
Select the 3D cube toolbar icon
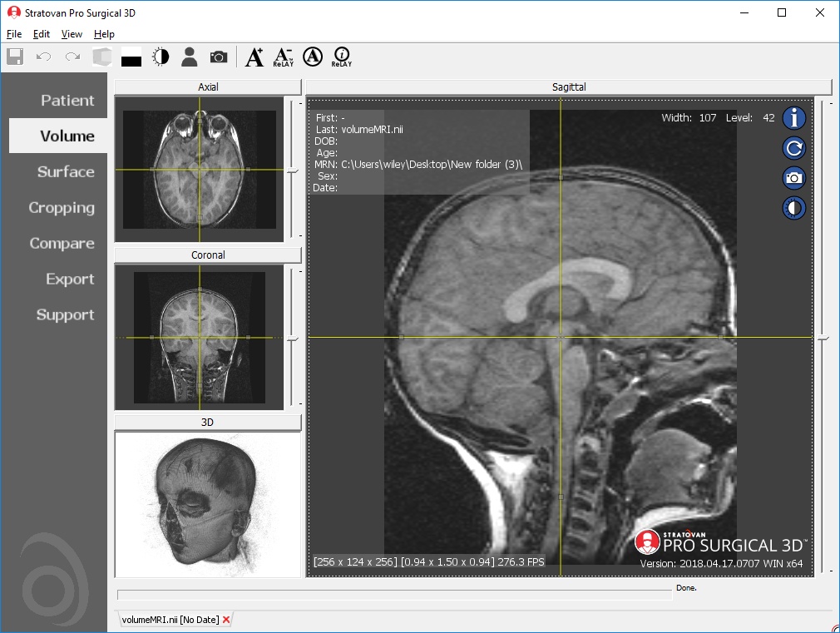pyautogui.click(x=101, y=57)
